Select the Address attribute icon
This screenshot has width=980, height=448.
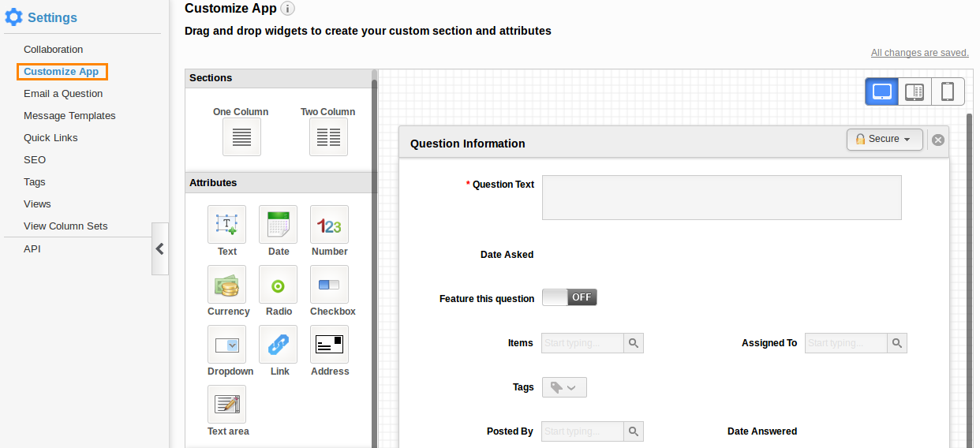point(329,345)
